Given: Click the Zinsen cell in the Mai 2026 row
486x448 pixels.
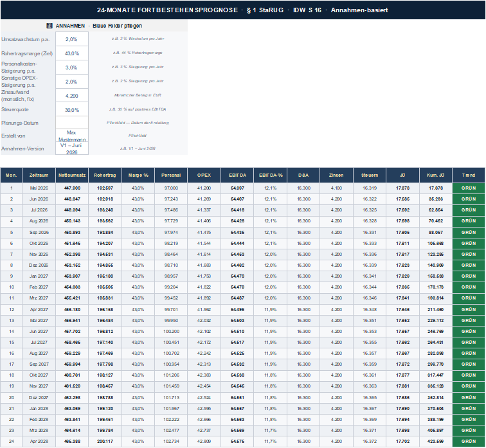Looking at the screenshot, I should 337,188.
